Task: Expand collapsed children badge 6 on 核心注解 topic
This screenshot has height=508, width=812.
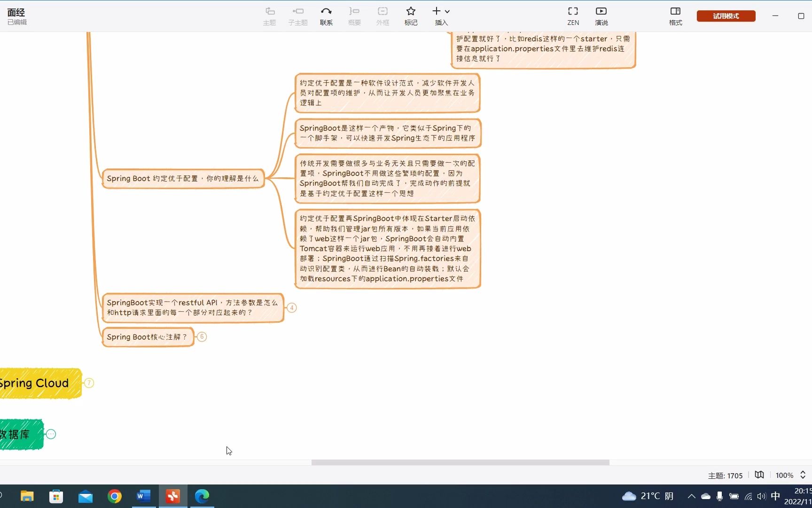Action: [x=202, y=337]
